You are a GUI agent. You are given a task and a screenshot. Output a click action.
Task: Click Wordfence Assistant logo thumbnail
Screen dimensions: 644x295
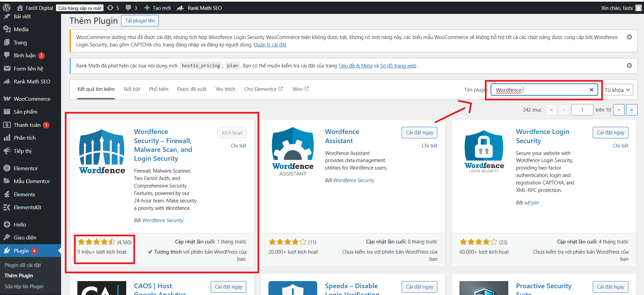pos(293,151)
